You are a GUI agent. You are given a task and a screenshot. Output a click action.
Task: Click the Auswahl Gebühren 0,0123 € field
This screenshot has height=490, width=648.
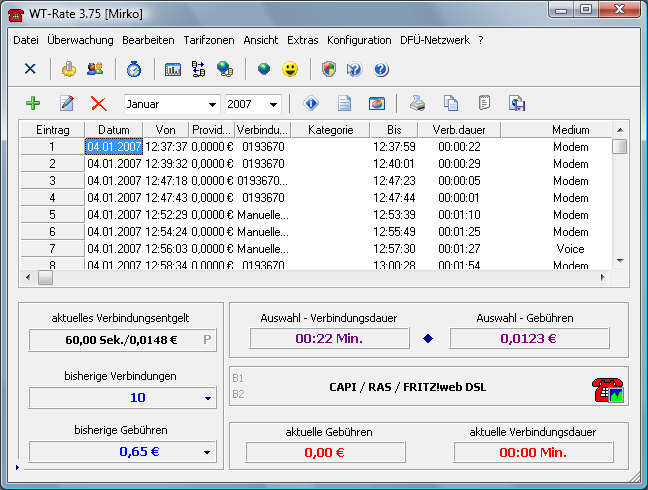click(529, 339)
